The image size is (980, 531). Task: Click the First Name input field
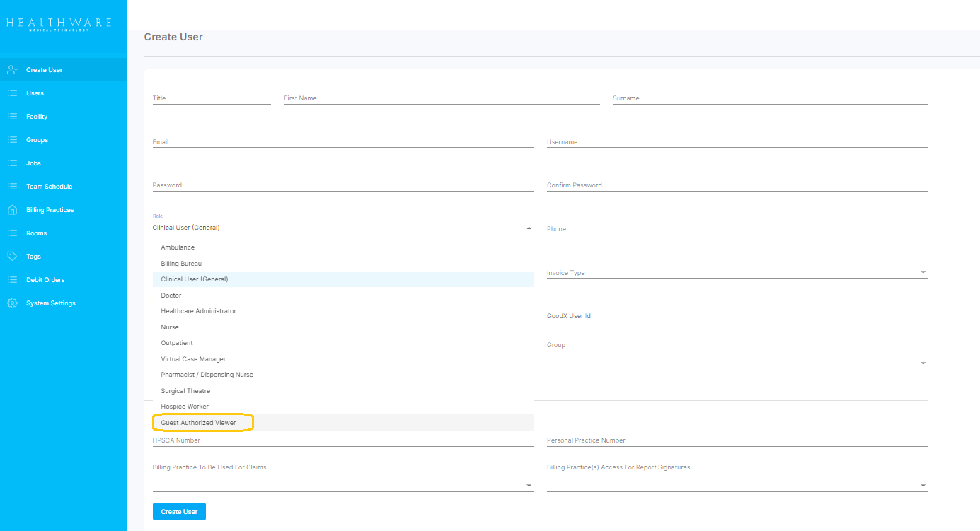pyautogui.click(x=441, y=98)
